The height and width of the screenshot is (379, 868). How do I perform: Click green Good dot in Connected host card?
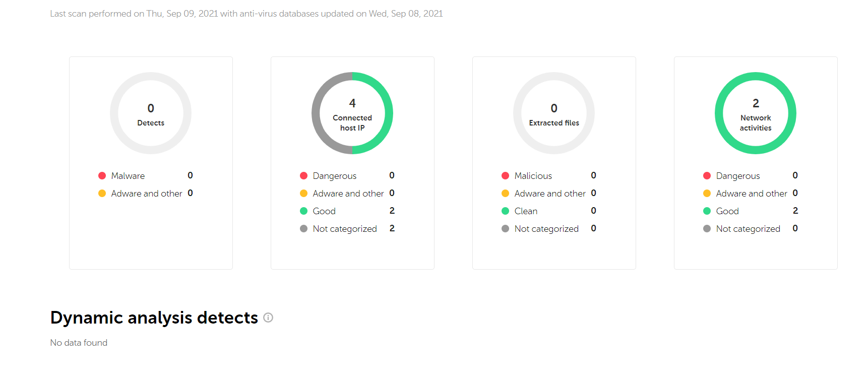click(303, 211)
